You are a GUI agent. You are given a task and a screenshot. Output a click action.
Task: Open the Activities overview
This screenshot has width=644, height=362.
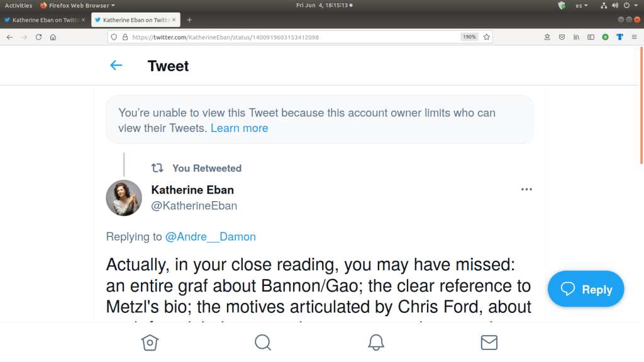tap(18, 5)
